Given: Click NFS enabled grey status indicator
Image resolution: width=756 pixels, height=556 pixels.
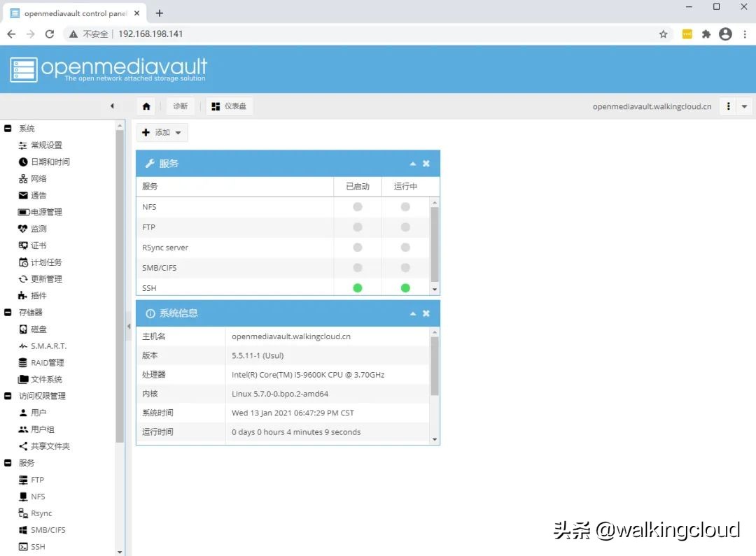Looking at the screenshot, I should pos(357,207).
